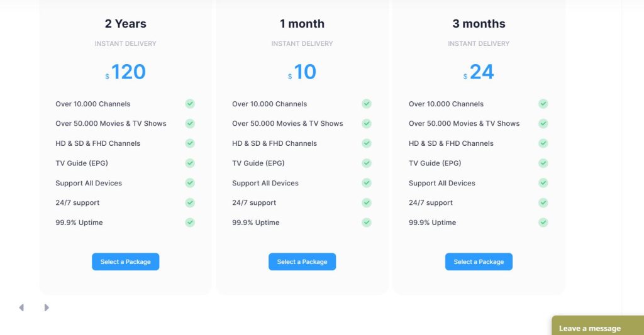The width and height of the screenshot is (644, 335).
Task: Click the next carousel arrow
Action: click(x=47, y=307)
